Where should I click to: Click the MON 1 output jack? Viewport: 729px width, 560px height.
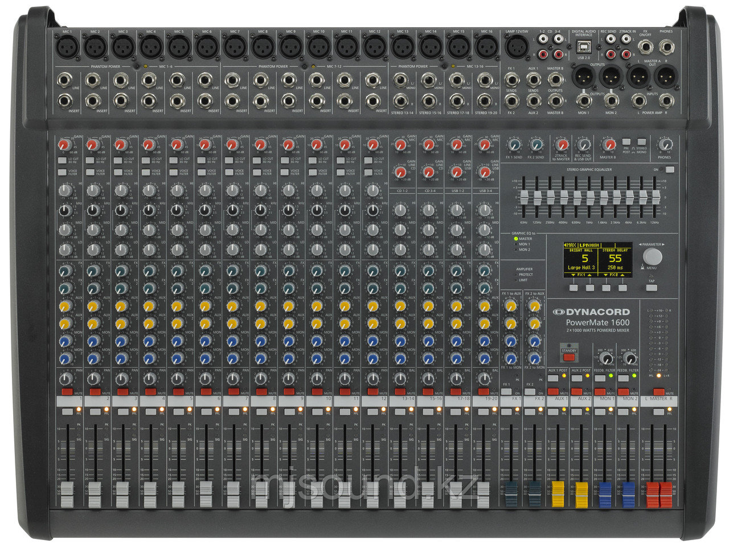tap(584, 100)
